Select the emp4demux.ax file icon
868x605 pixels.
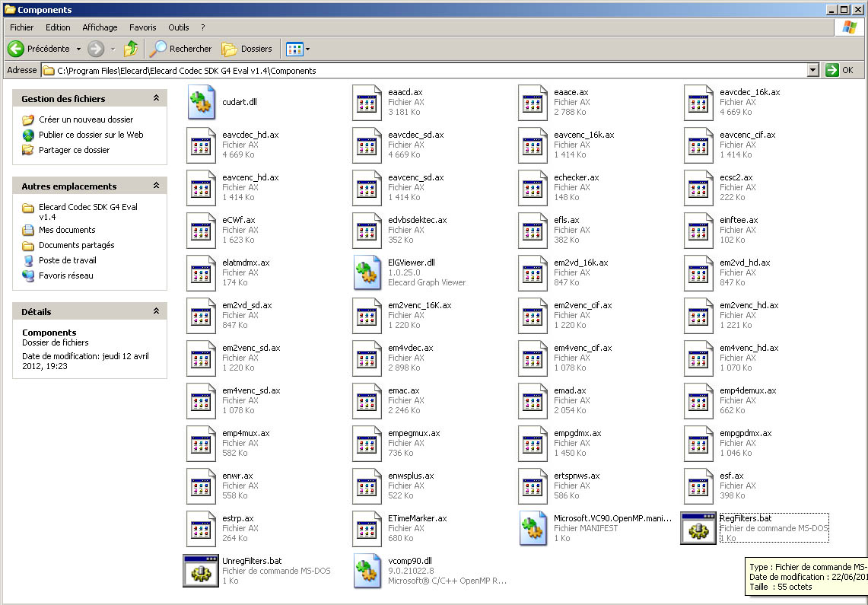tap(698, 400)
